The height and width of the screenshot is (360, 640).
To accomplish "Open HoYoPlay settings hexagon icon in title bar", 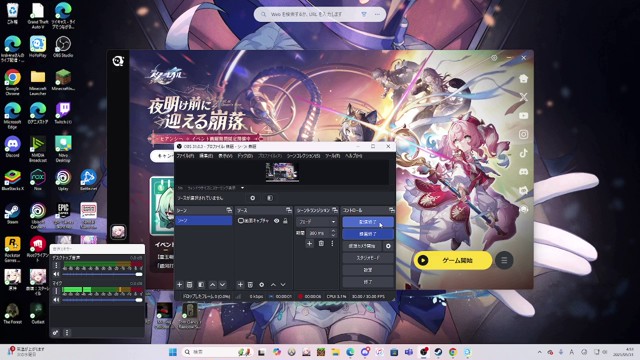I will pyautogui.click(x=494, y=58).
